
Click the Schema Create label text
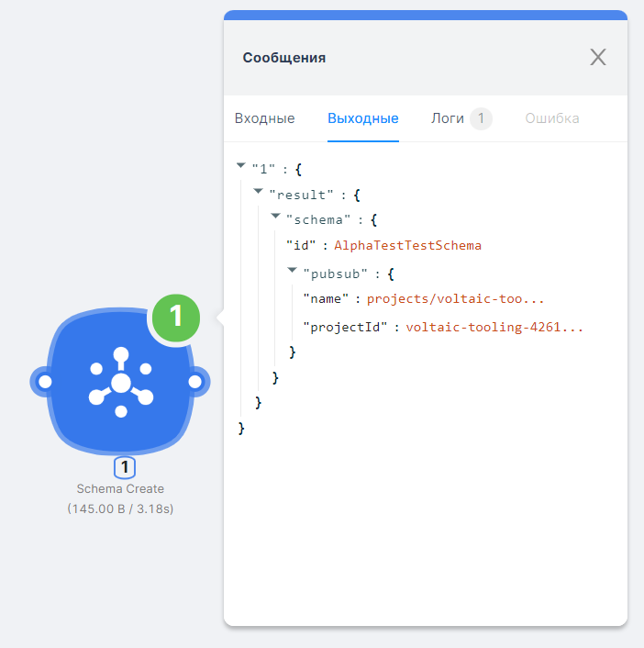click(120, 489)
